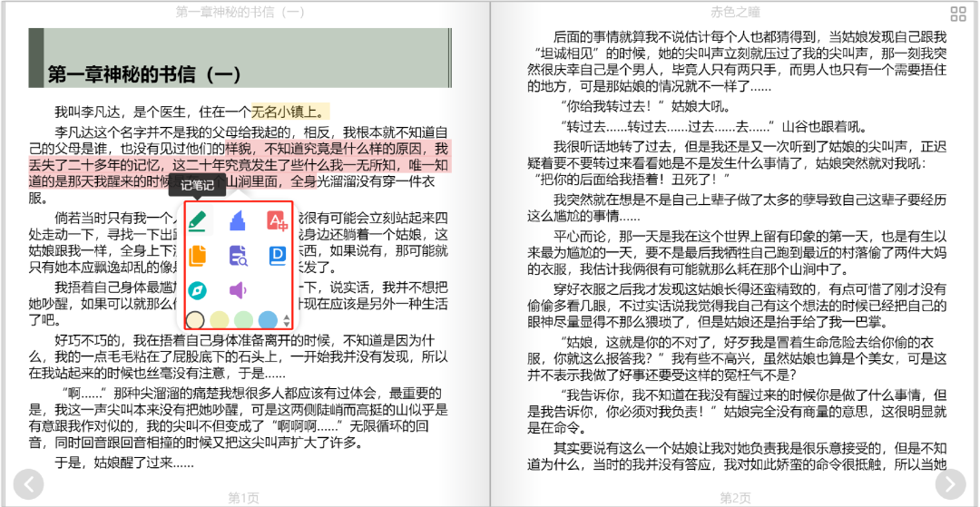This screenshot has height=507, width=980.
Task: Pick the sky blue highlight color
Action: tap(268, 320)
